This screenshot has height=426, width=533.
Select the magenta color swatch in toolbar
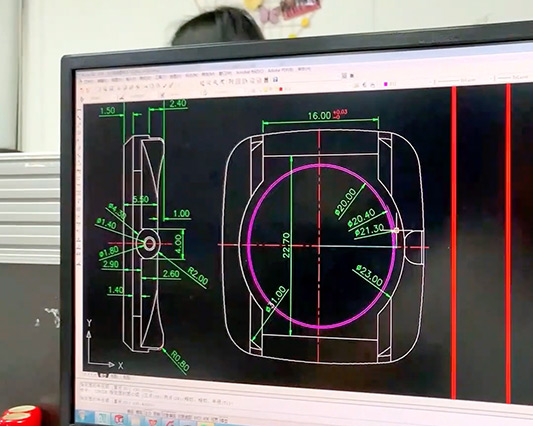point(385,84)
